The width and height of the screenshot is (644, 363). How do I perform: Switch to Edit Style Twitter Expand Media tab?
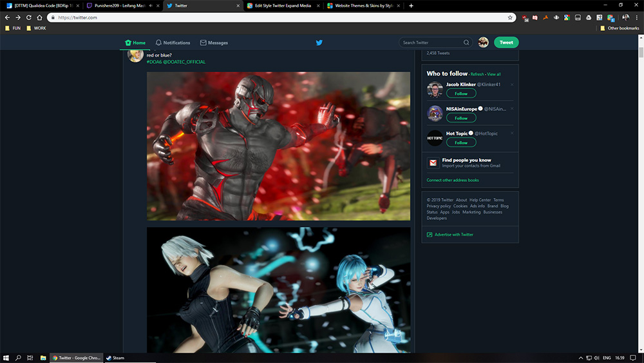(283, 6)
